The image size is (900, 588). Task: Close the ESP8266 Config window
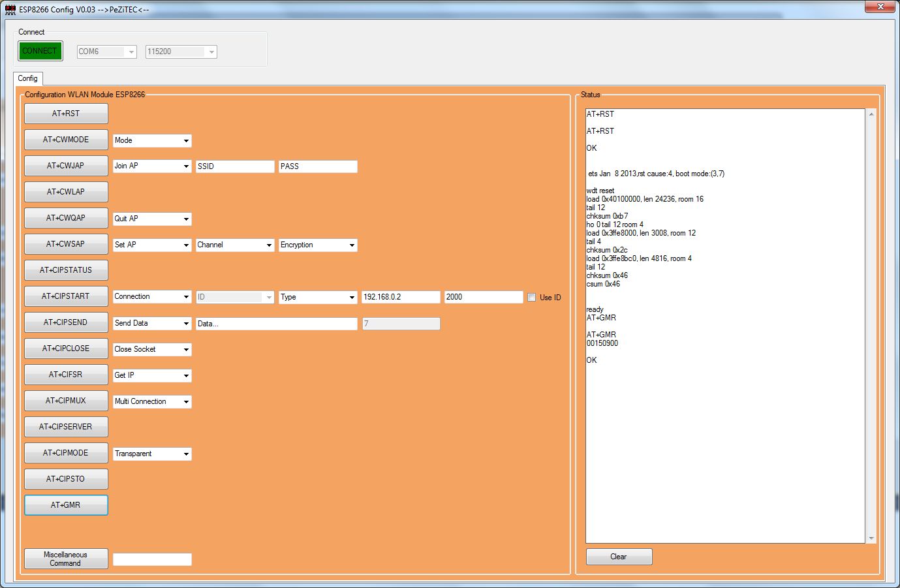[x=879, y=7]
